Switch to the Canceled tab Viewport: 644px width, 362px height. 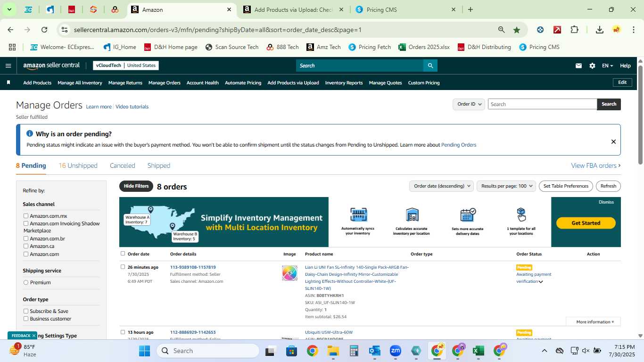pyautogui.click(x=123, y=165)
